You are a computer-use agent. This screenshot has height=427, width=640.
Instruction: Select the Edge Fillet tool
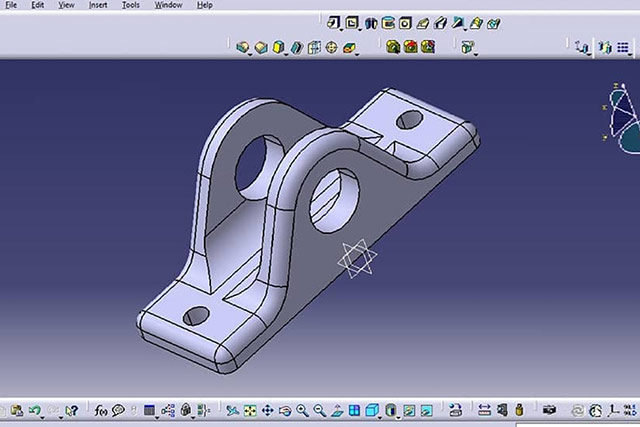click(x=242, y=47)
